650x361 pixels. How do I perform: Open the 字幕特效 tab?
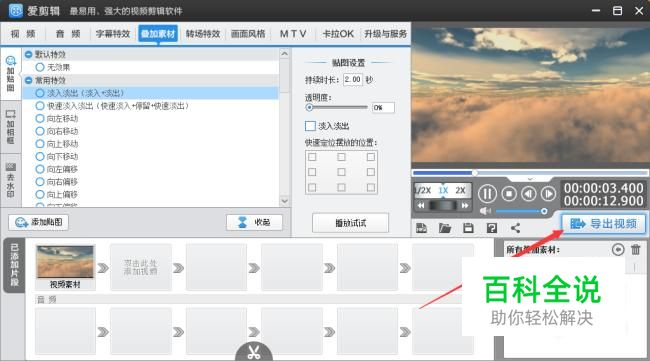(x=113, y=34)
